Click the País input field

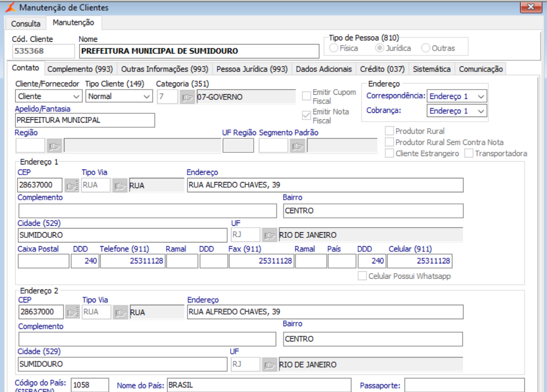pyautogui.click(x=342, y=261)
